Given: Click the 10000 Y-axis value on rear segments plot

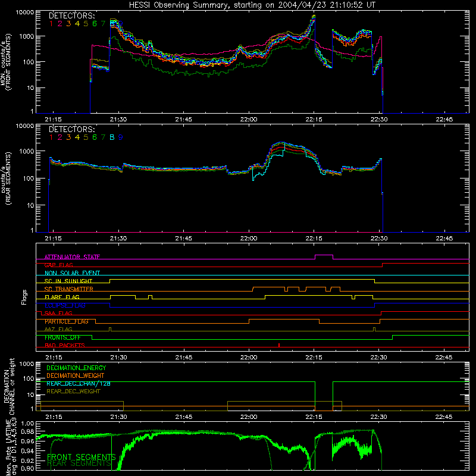Looking at the screenshot, I should click(x=25, y=126).
